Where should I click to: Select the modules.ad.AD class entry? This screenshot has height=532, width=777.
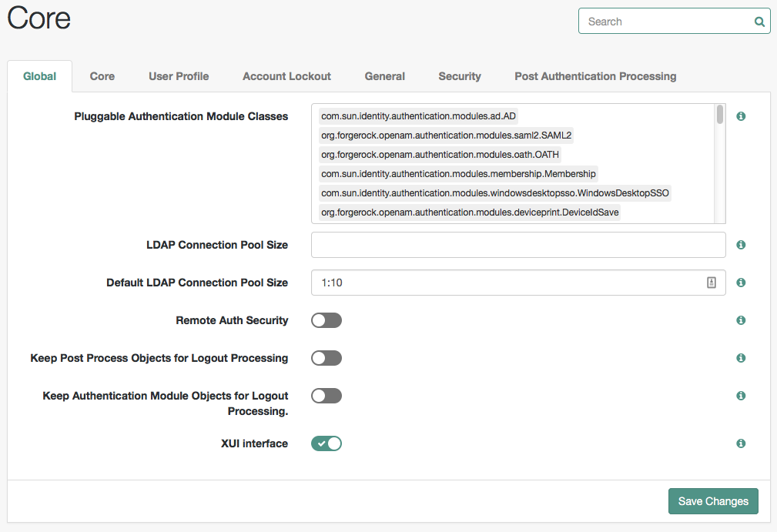[x=418, y=116]
